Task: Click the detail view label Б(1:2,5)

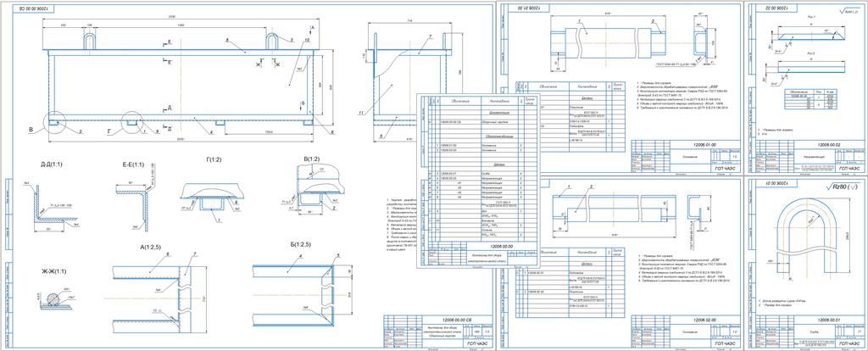Action: click(301, 245)
